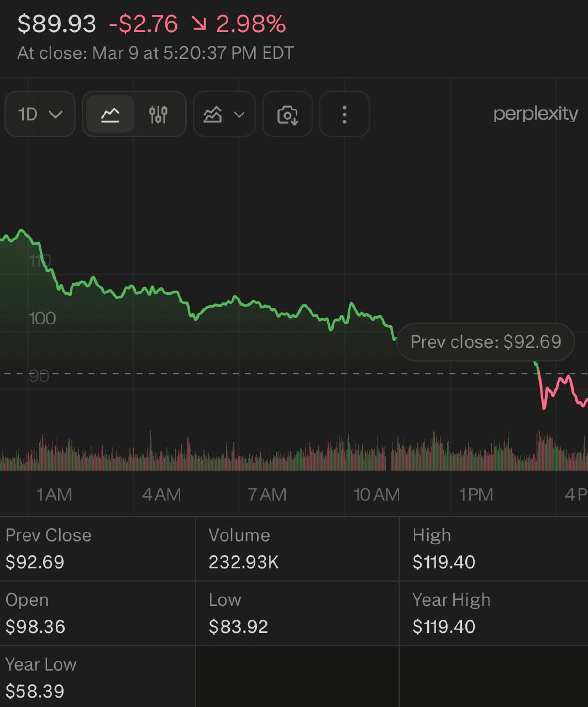Click the camera screenshot download icon

pyautogui.click(x=287, y=114)
